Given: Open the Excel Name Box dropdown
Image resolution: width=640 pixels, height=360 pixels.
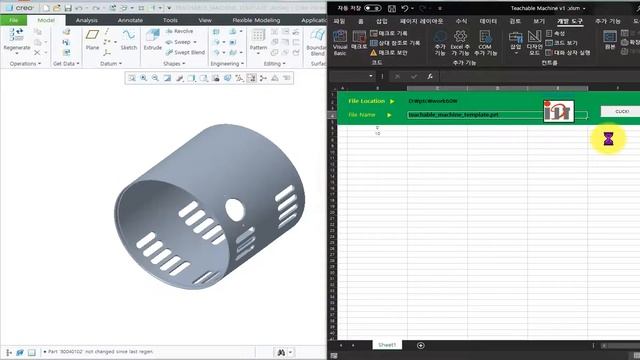Looking at the screenshot, I should [x=371, y=76].
